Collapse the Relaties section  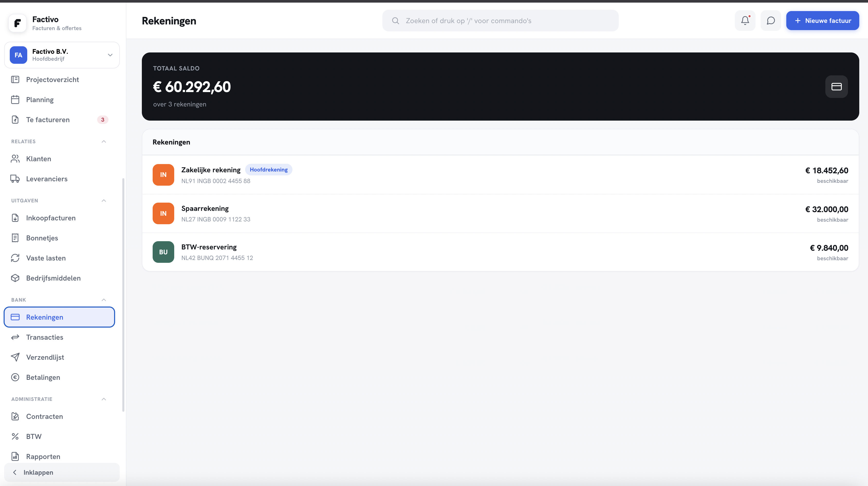point(104,141)
